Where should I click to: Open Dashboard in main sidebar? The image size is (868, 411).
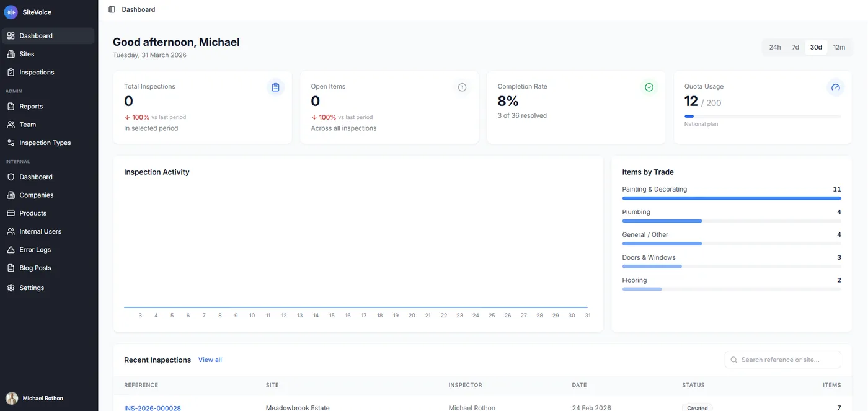click(x=48, y=36)
